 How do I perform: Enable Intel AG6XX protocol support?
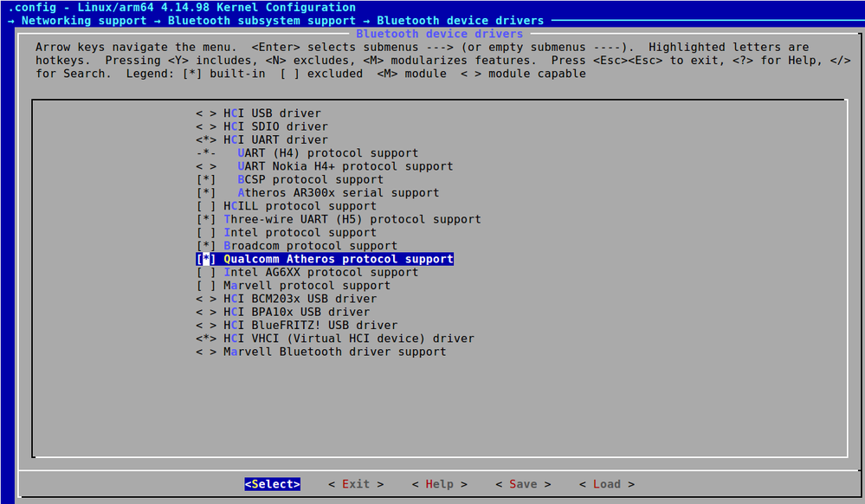[307, 272]
